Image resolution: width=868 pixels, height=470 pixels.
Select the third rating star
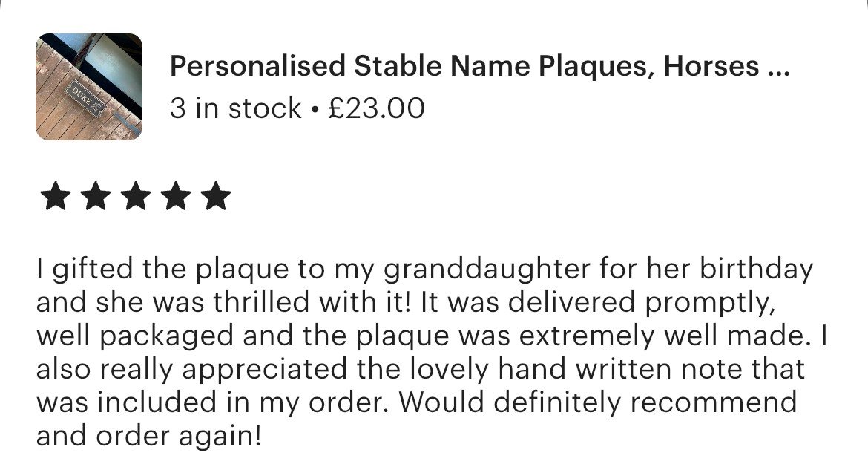[136, 197]
